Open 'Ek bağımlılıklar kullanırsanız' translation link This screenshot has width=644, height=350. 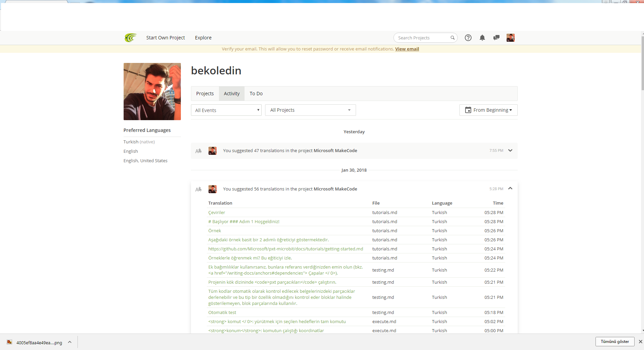point(286,270)
